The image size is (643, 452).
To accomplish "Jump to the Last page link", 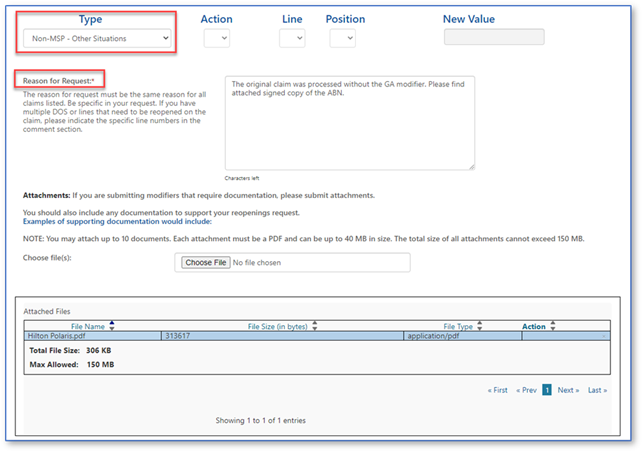I will (597, 390).
